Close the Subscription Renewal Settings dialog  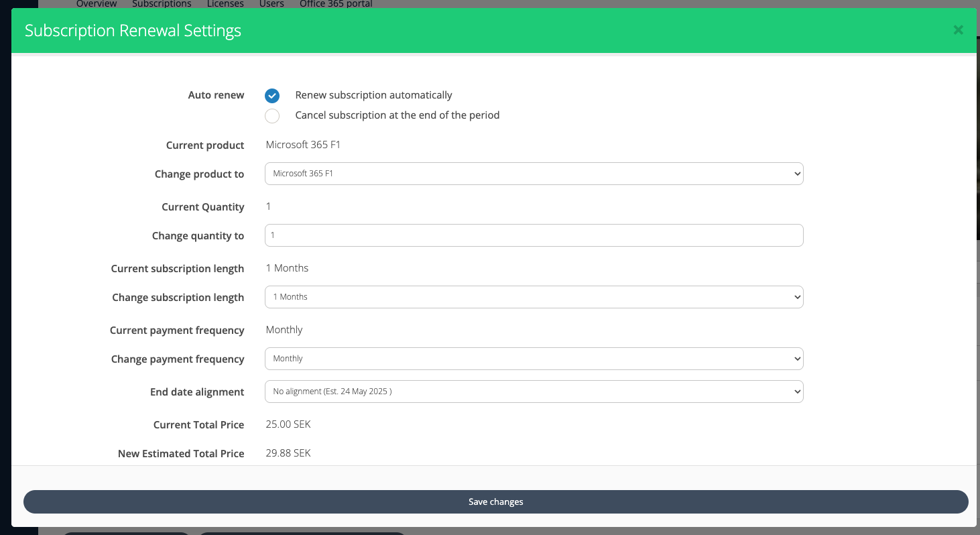[x=958, y=29]
